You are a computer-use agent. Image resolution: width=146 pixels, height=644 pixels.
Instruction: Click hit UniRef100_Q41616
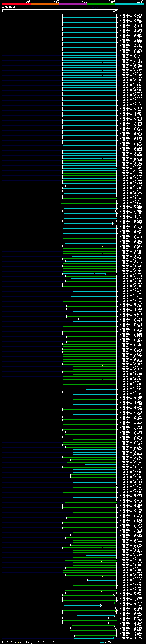(x=131, y=27)
